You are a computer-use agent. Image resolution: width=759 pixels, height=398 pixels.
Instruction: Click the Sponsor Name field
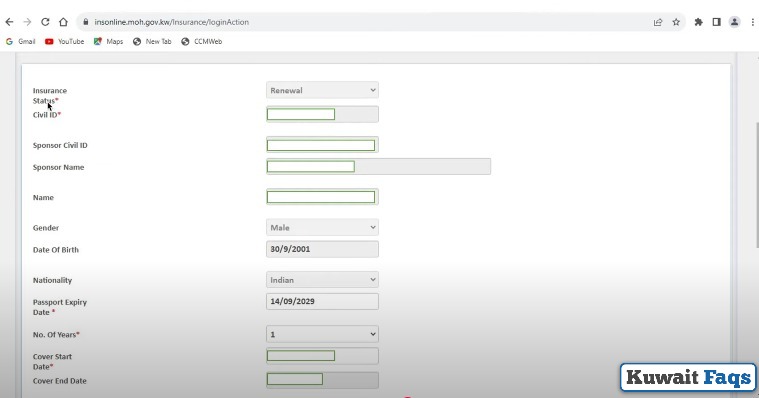pyautogui.click(x=379, y=167)
